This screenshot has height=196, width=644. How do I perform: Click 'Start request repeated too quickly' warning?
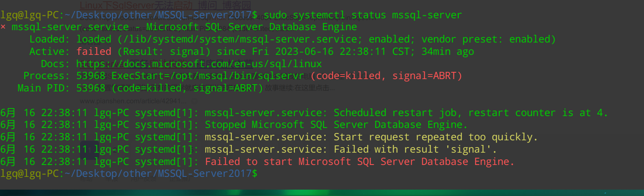tap(435, 137)
